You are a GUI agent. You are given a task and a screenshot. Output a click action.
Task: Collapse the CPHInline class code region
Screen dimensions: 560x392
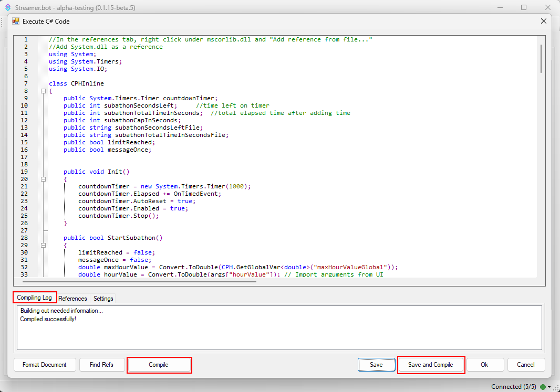tap(43, 90)
